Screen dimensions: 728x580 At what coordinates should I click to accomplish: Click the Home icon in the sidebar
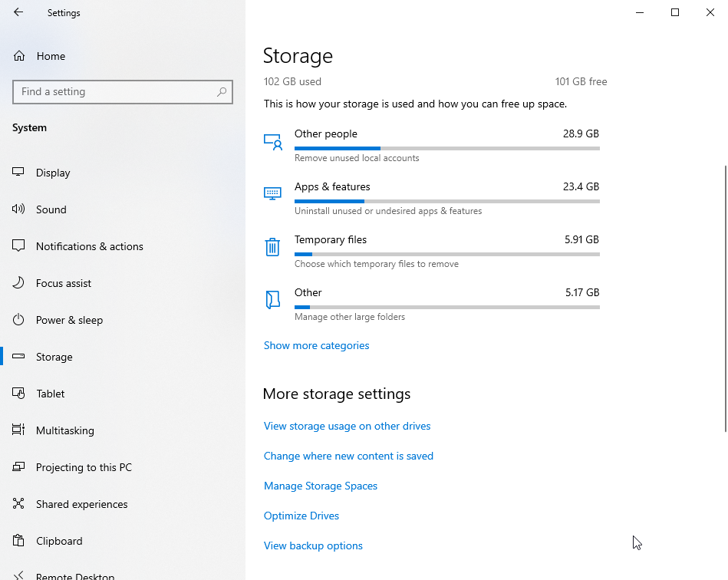(x=19, y=56)
